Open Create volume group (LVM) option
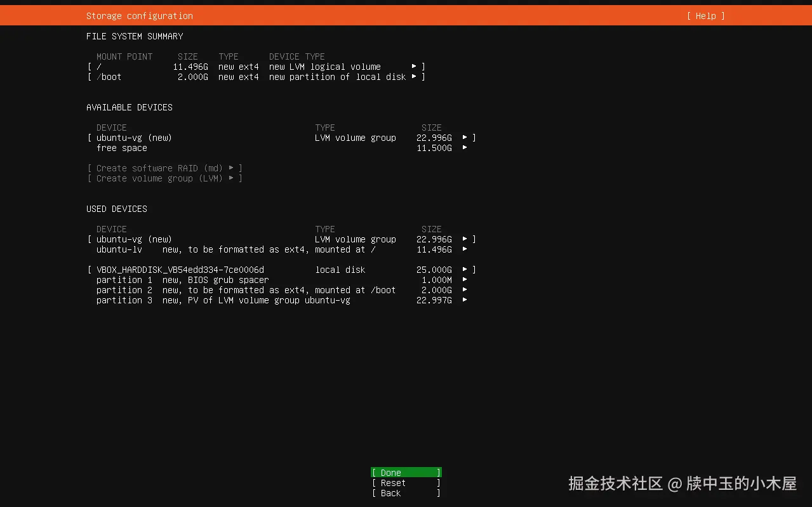This screenshot has height=507, width=812. click(165, 178)
